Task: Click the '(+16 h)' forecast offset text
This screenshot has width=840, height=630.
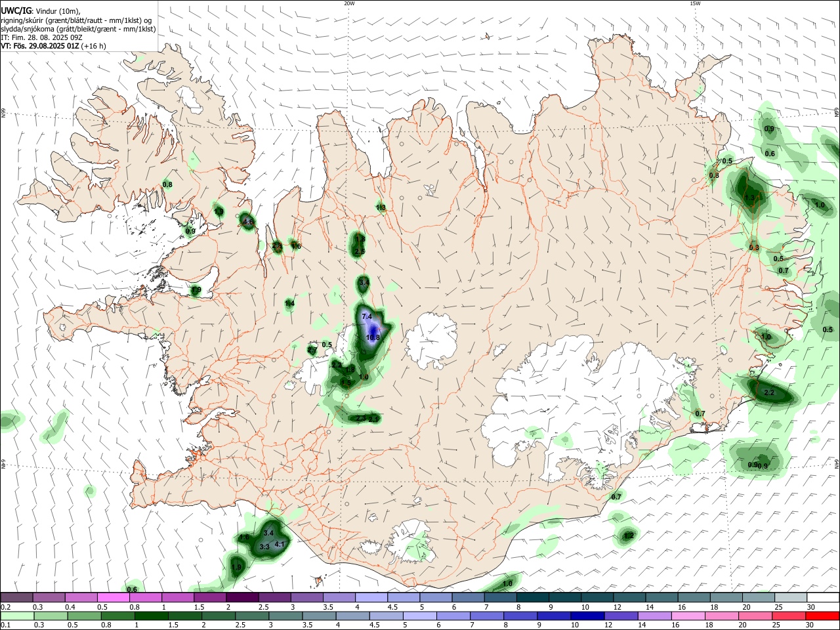Action: point(94,46)
